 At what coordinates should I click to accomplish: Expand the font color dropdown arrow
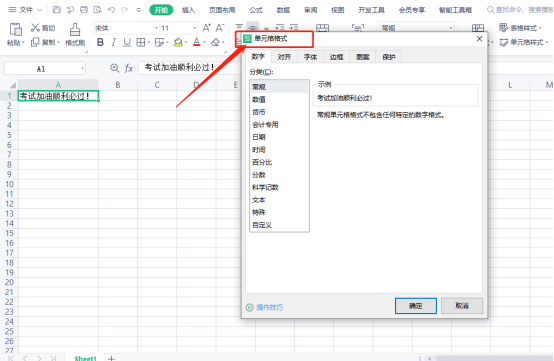(204, 43)
